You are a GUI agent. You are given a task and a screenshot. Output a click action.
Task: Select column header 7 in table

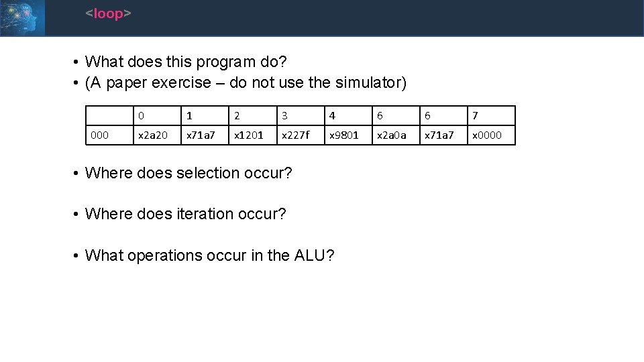coord(491,116)
